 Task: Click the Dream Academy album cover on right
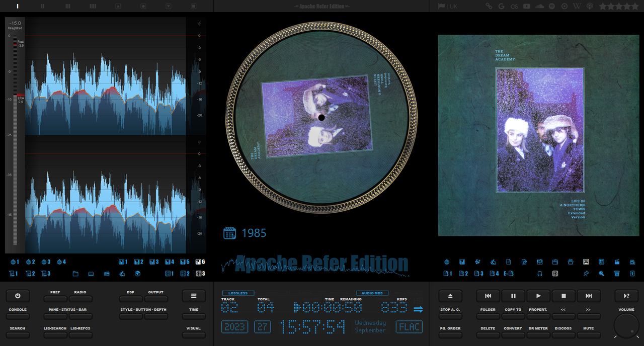tap(538, 135)
